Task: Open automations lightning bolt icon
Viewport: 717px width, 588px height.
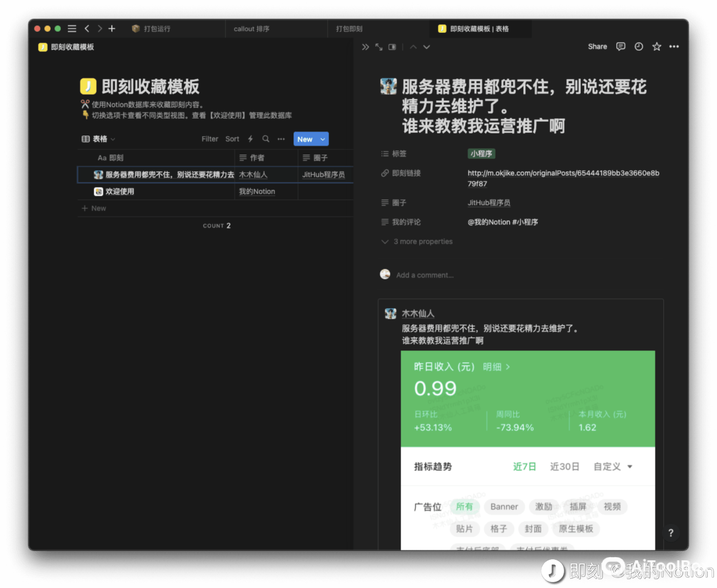Action: (250, 139)
